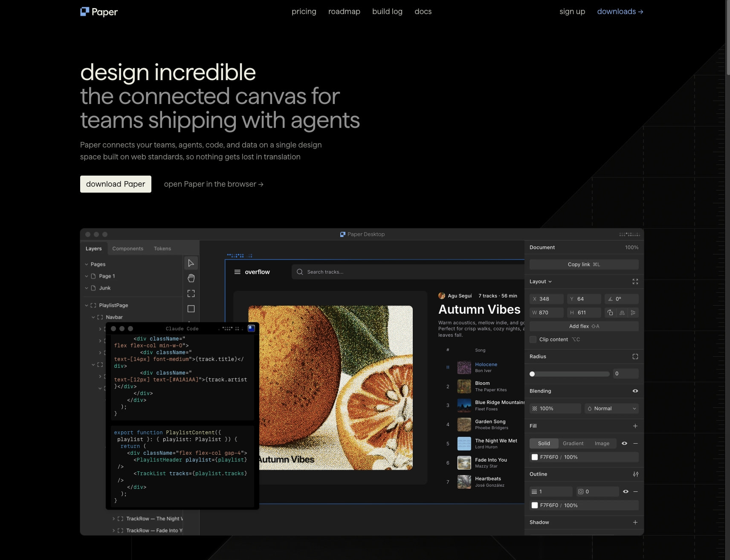Select the cursor Move tool

[191, 263]
